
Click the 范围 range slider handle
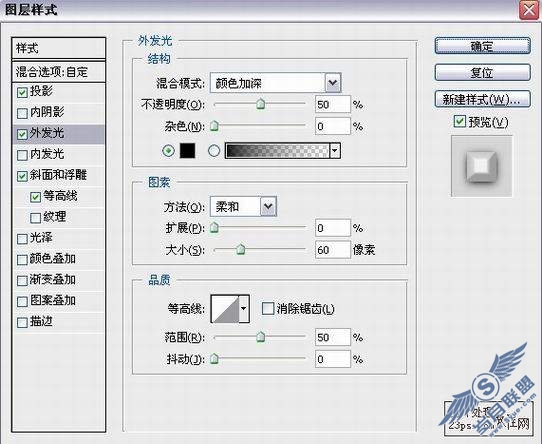click(x=261, y=337)
